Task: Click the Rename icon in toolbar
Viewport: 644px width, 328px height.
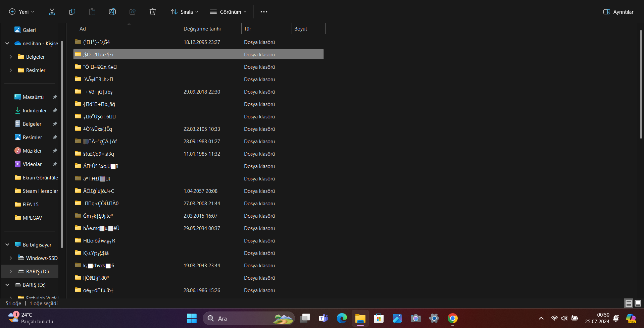Action: click(112, 12)
